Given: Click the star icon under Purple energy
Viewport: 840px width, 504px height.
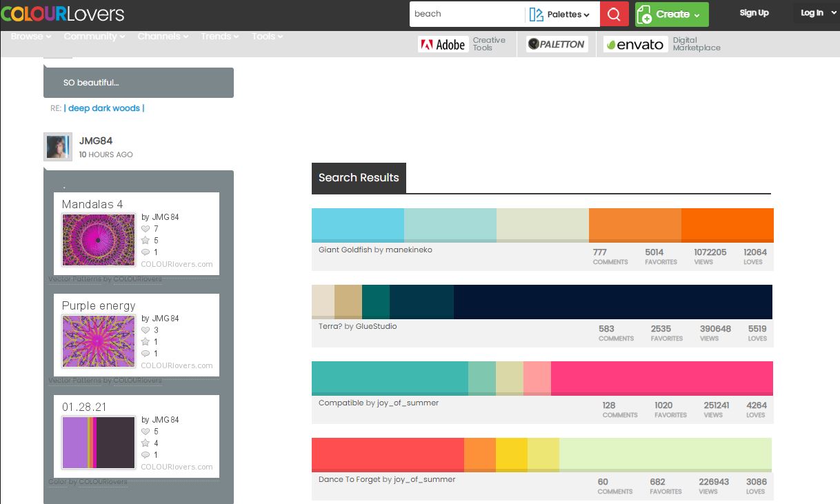Looking at the screenshot, I should point(146,342).
